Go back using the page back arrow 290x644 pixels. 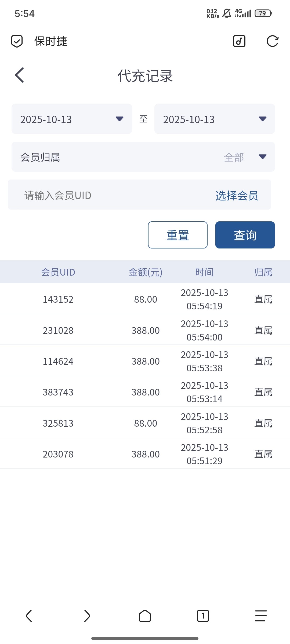click(20, 75)
